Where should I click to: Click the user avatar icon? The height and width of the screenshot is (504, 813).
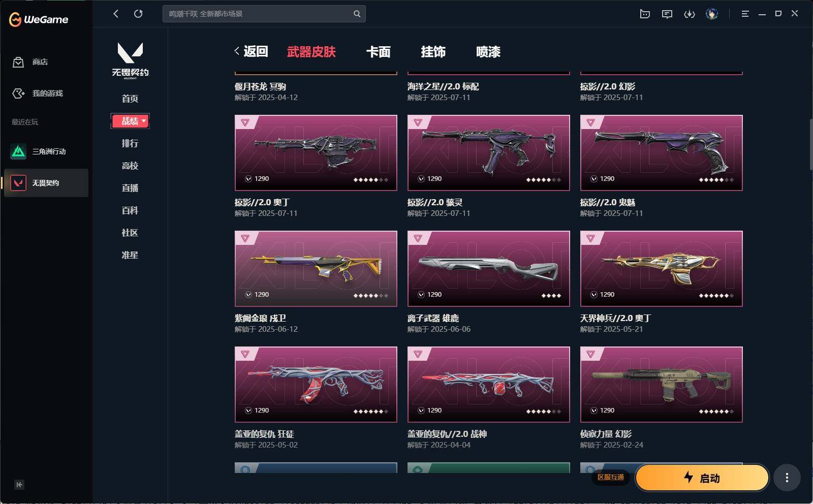tap(712, 14)
